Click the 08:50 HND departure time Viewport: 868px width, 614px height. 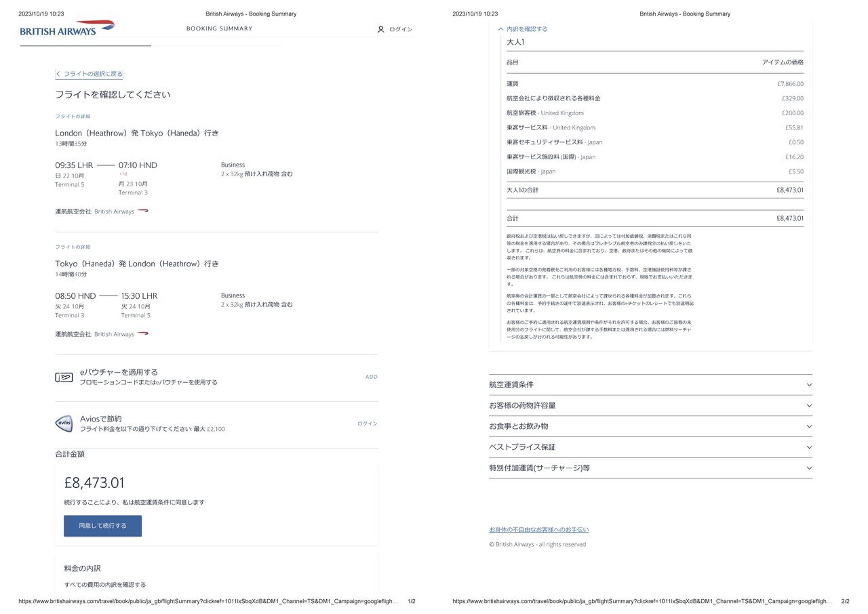click(75, 296)
